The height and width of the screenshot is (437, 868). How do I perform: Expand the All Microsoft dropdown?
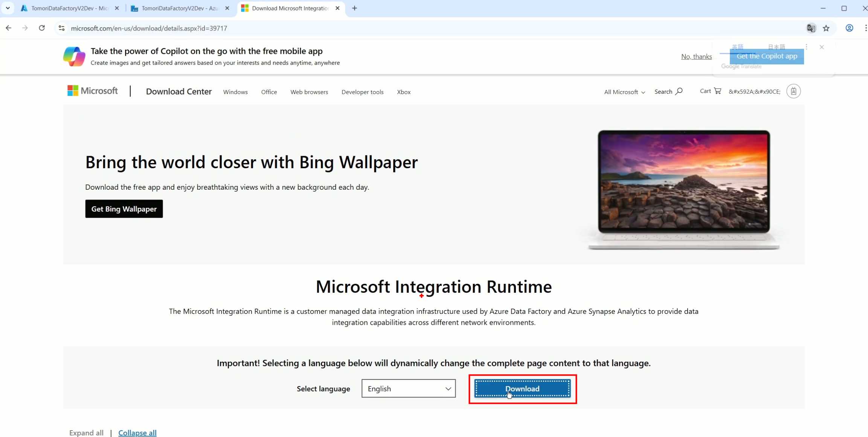(624, 92)
